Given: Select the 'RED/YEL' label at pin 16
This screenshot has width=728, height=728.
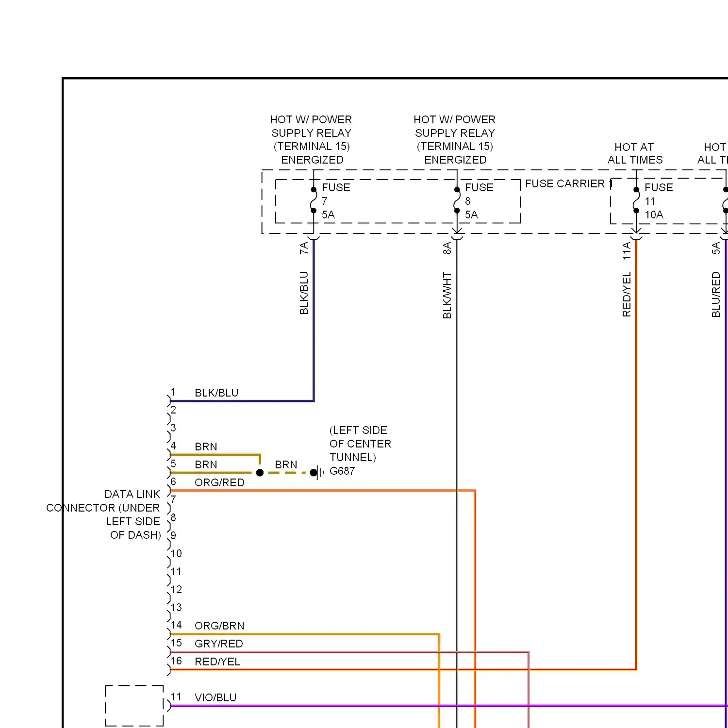Looking at the screenshot, I should pos(217,662).
